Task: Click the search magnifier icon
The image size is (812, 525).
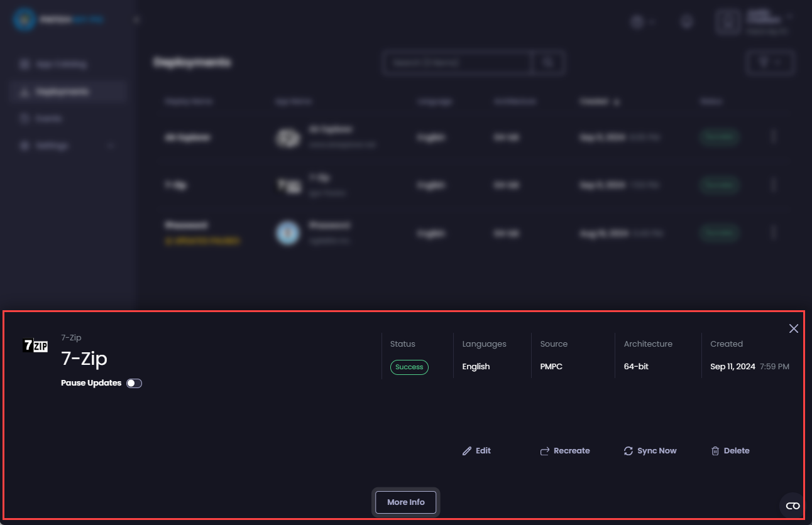Action: [x=547, y=62]
